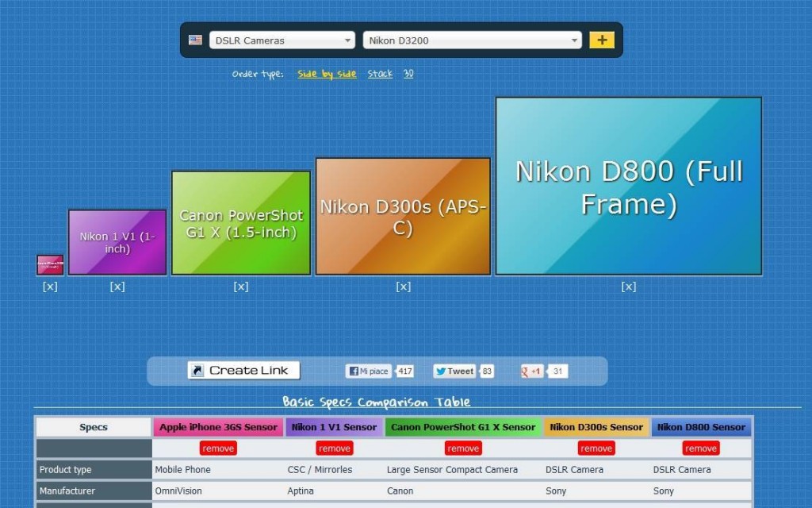This screenshot has height=508, width=812.
Task: Close the Nikon 1 V1 sensor via [x]
Action: click(117, 287)
